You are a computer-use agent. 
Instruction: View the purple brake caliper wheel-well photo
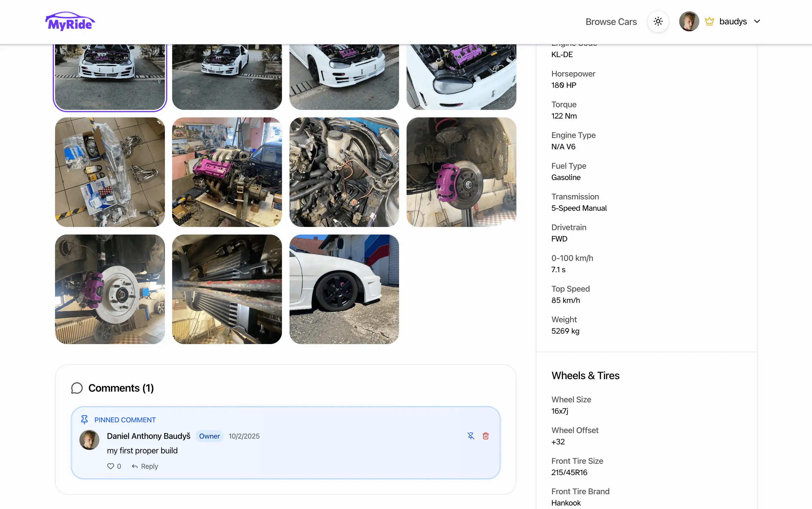[x=461, y=172]
